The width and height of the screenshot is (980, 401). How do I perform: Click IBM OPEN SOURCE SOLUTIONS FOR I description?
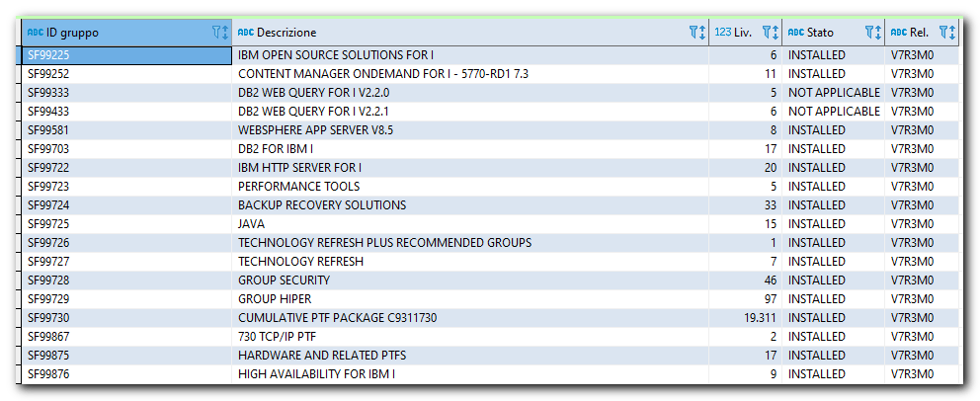[470, 55]
